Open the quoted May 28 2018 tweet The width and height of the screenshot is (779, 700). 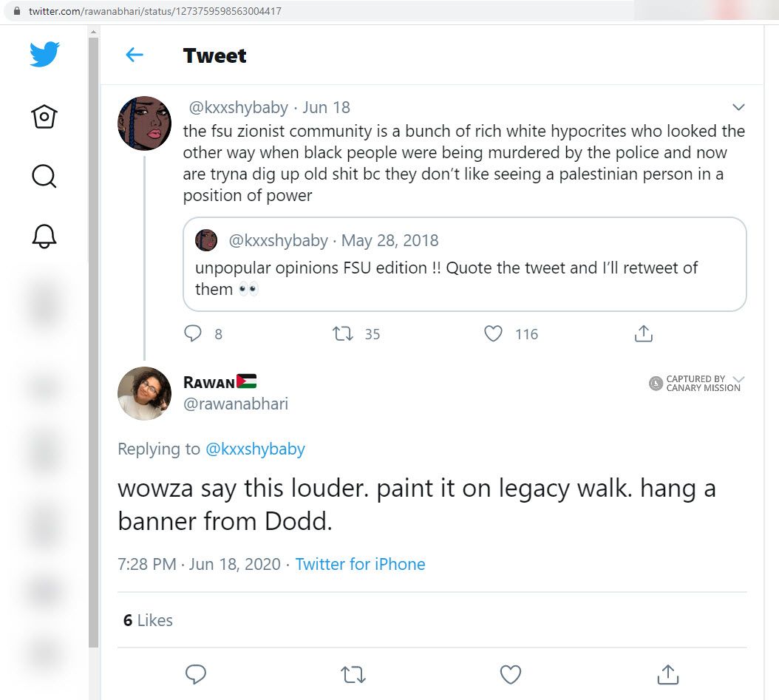465,264
